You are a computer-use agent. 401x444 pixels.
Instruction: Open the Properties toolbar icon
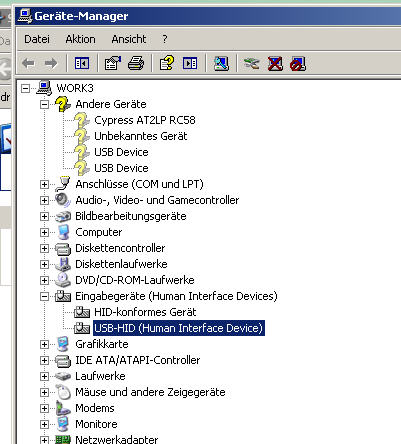(x=113, y=63)
